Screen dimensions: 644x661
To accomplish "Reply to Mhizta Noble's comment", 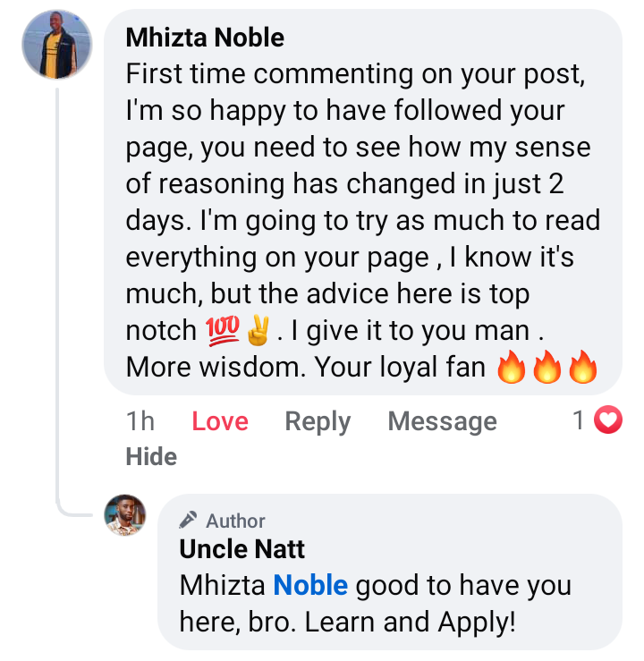I will [318, 421].
